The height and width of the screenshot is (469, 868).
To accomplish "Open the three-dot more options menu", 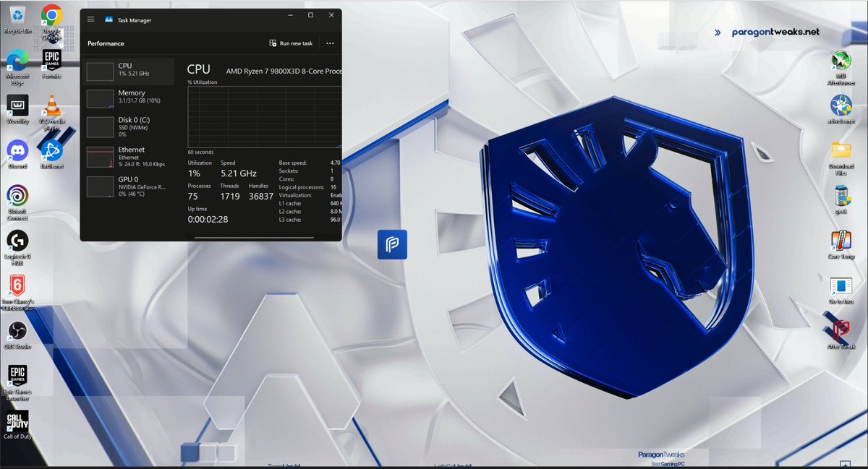I will coord(330,43).
